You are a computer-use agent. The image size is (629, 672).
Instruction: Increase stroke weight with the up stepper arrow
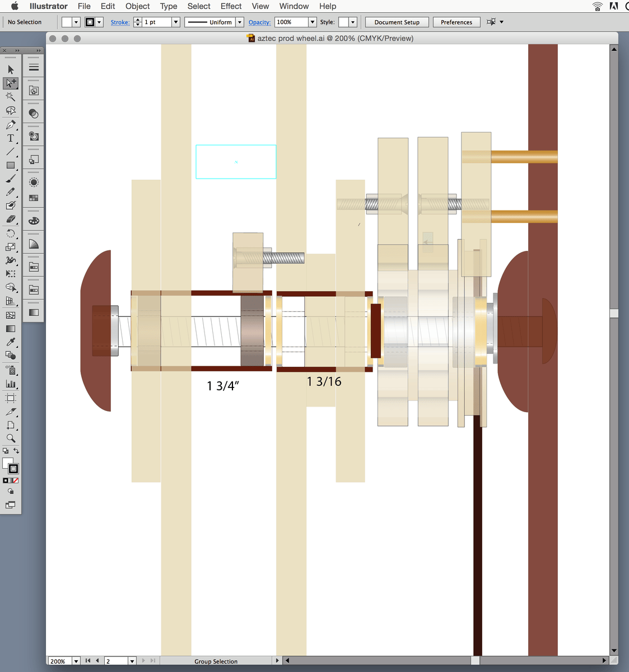click(x=137, y=19)
